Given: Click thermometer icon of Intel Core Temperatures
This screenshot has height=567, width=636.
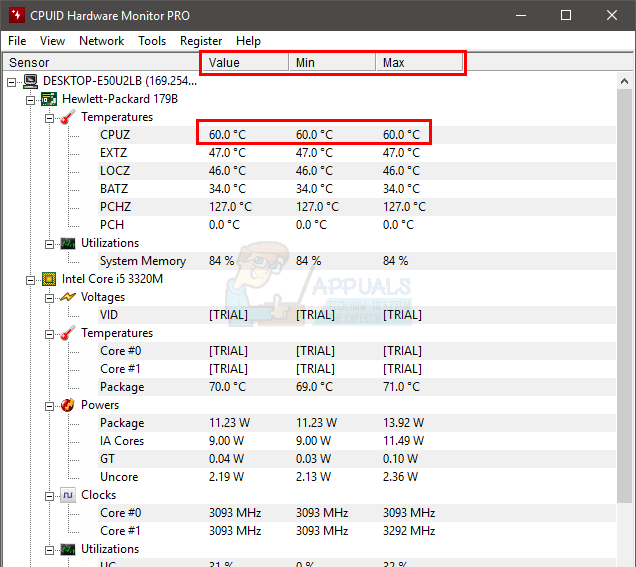Looking at the screenshot, I should click(68, 333).
